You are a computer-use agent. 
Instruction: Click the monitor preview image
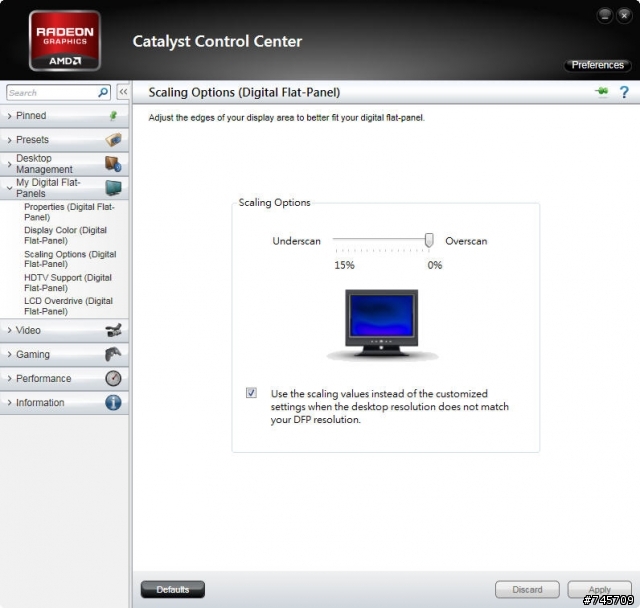pos(382,324)
